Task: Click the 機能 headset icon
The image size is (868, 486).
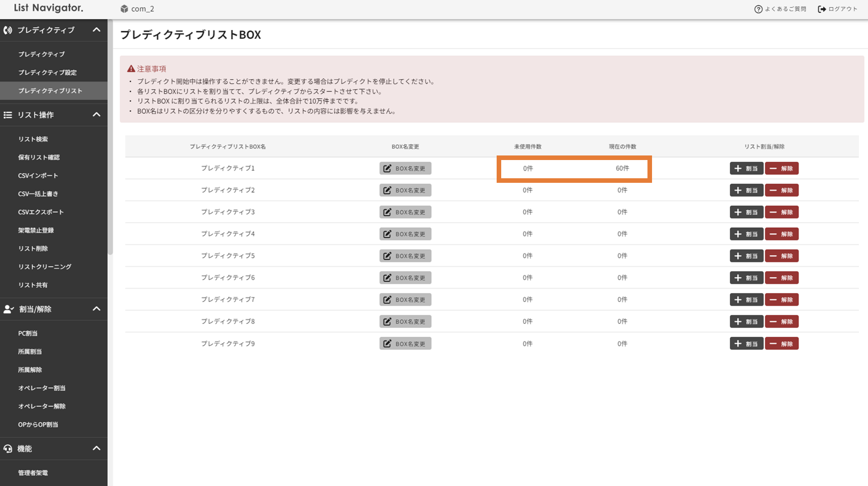Action: [8, 449]
